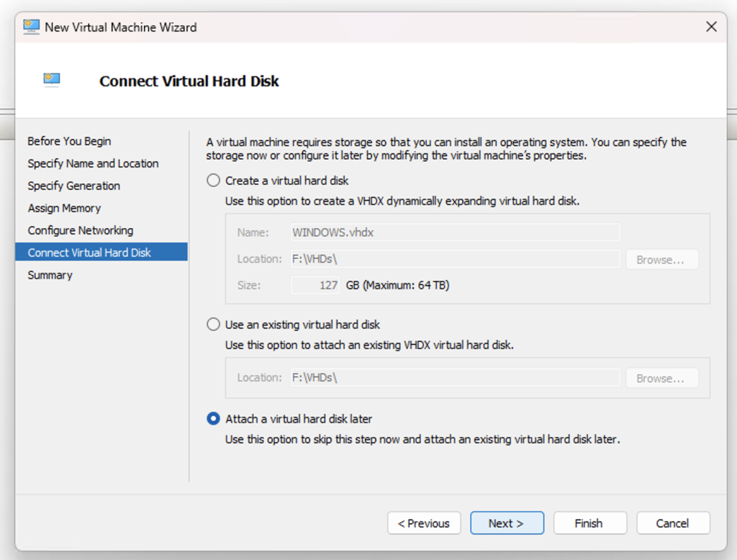Click the disk size field showing 127

tap(316, 285)
